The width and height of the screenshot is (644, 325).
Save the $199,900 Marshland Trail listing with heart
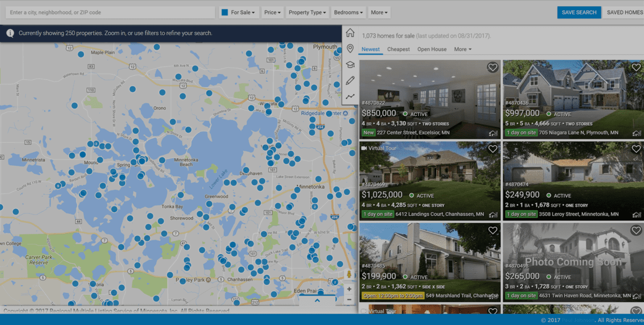click(x=492, y=231)
